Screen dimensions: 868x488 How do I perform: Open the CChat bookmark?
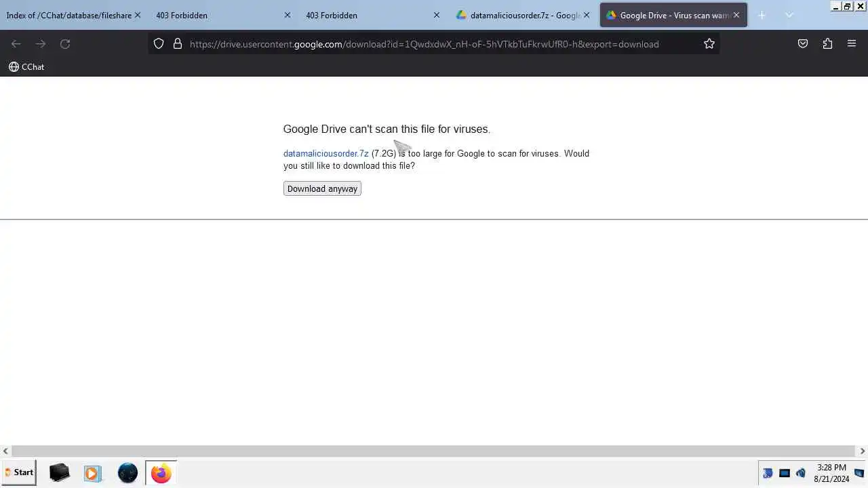26,66
